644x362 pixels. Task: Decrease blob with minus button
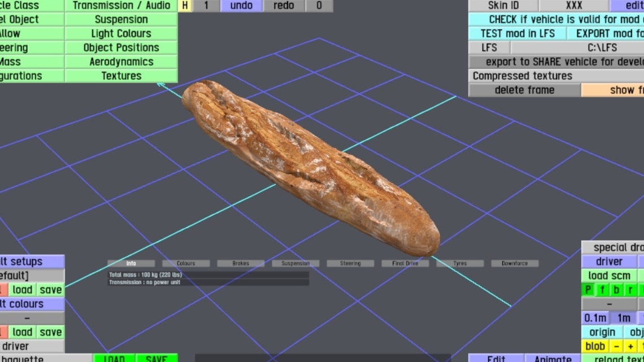tap(616, 346)
